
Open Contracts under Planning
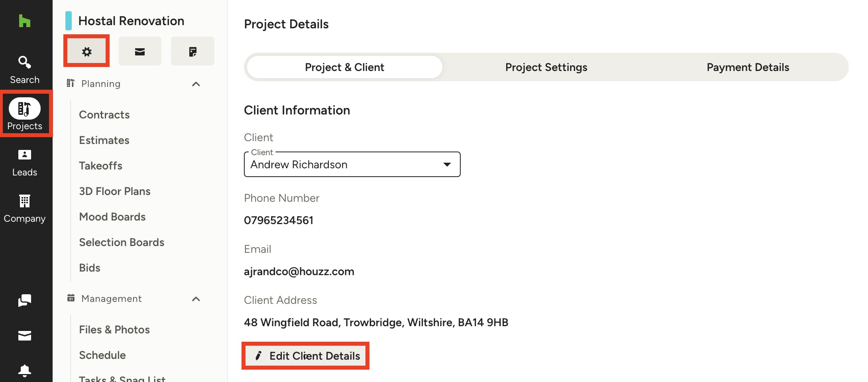pyautogui.click(x=104, y=114)
